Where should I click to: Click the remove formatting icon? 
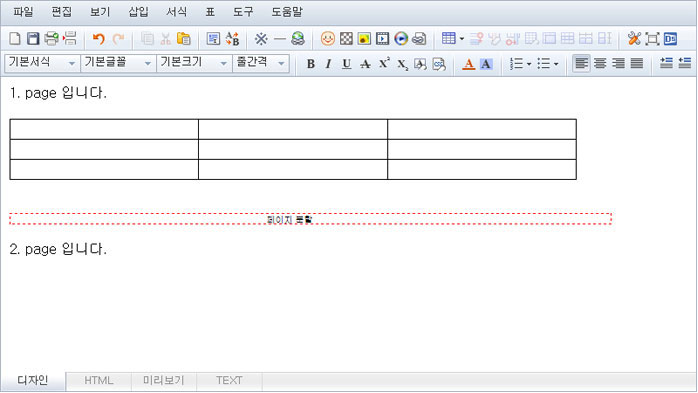click(420, 64)
